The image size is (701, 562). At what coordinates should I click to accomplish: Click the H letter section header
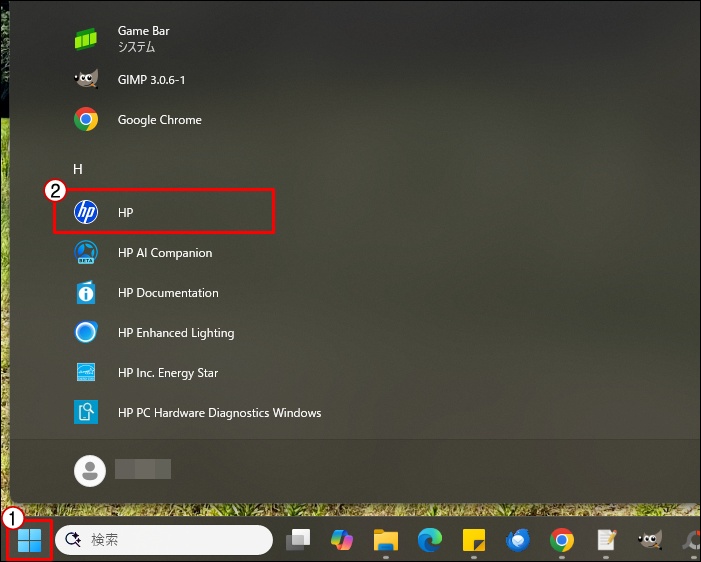click(x=78, y=170)
